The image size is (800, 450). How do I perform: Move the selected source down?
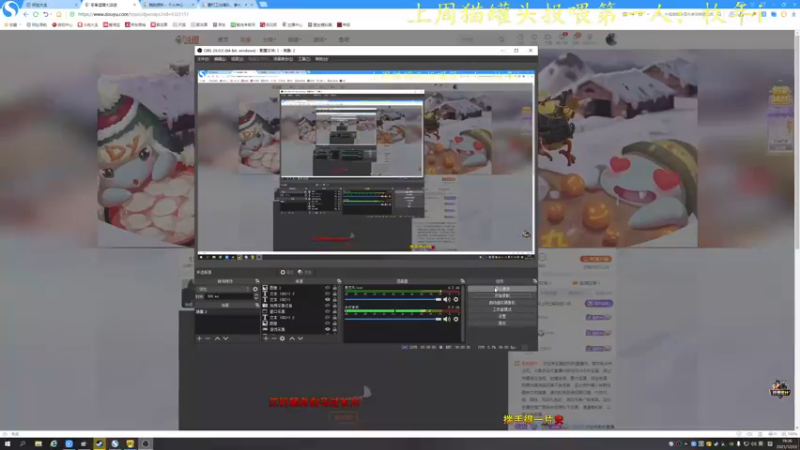click(x=300, y=338)
